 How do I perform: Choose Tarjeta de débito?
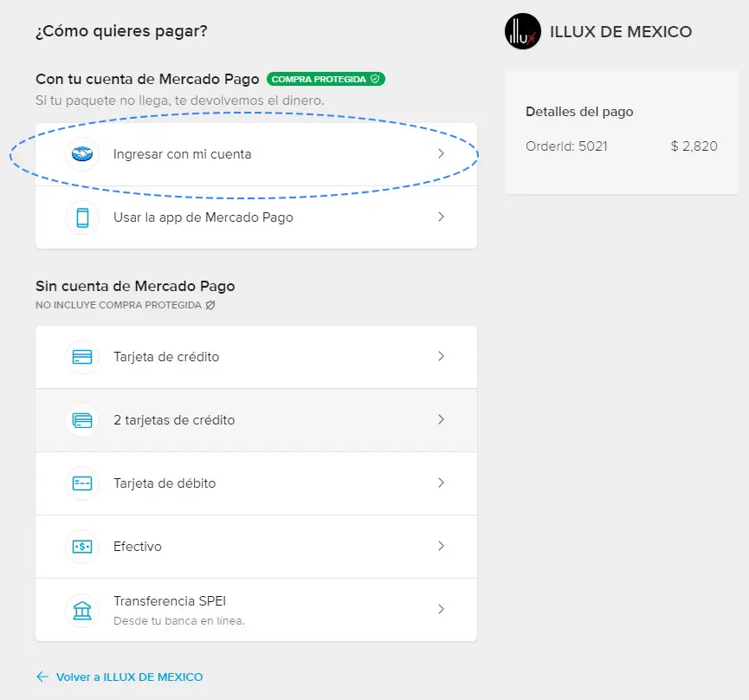coord(256,483)
